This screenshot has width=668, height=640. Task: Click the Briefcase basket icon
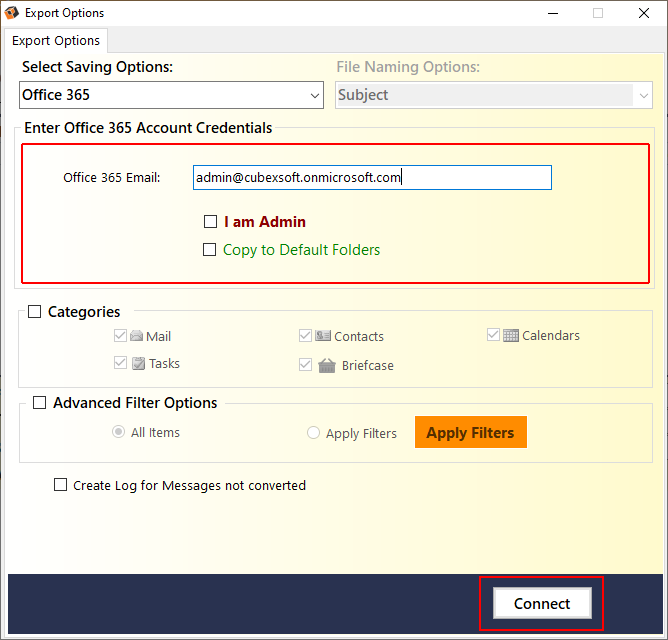(327, 365)
